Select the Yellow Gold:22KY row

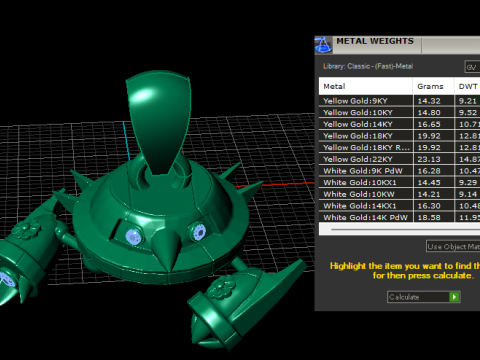399,159
